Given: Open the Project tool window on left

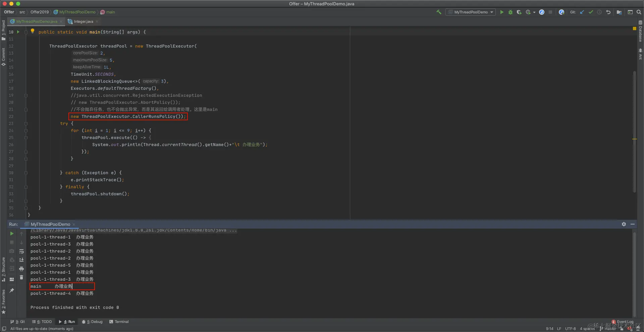Looking at the screenshot, I should [4, 30].
